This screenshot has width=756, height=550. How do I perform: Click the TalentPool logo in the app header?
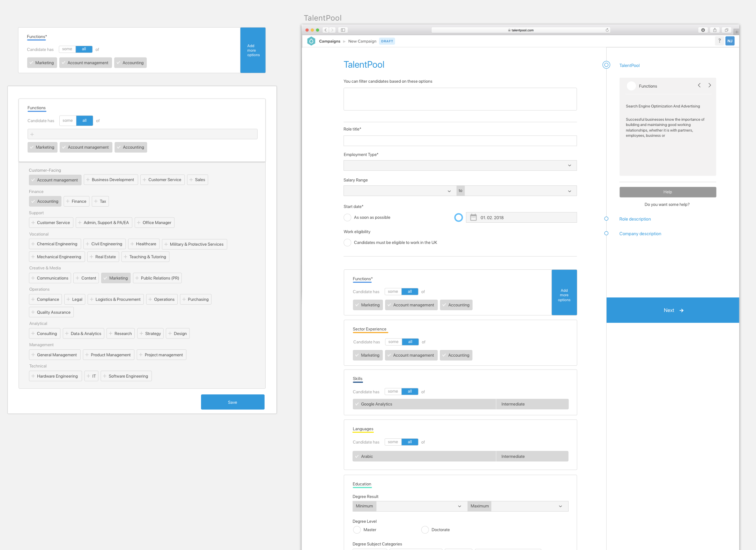[311, 41]
